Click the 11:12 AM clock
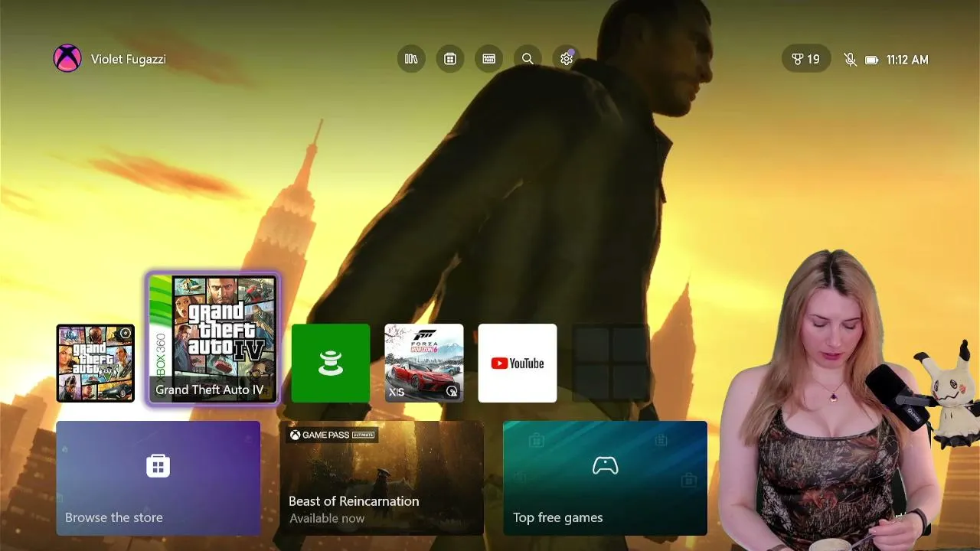Viewport: 980px width, 551px height. (907, 60)
